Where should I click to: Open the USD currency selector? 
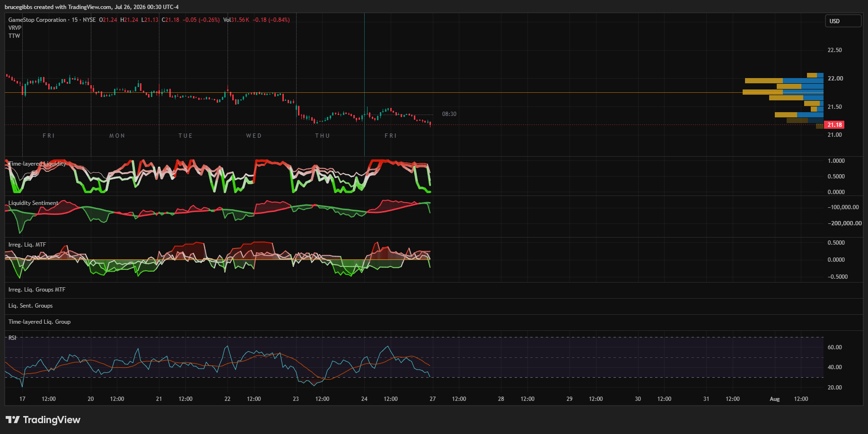tap(843, 21)
